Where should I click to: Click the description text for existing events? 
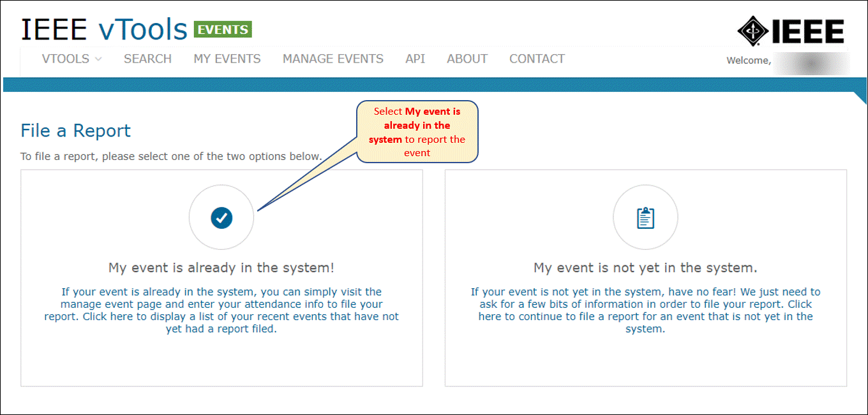[x=221, y=310]
